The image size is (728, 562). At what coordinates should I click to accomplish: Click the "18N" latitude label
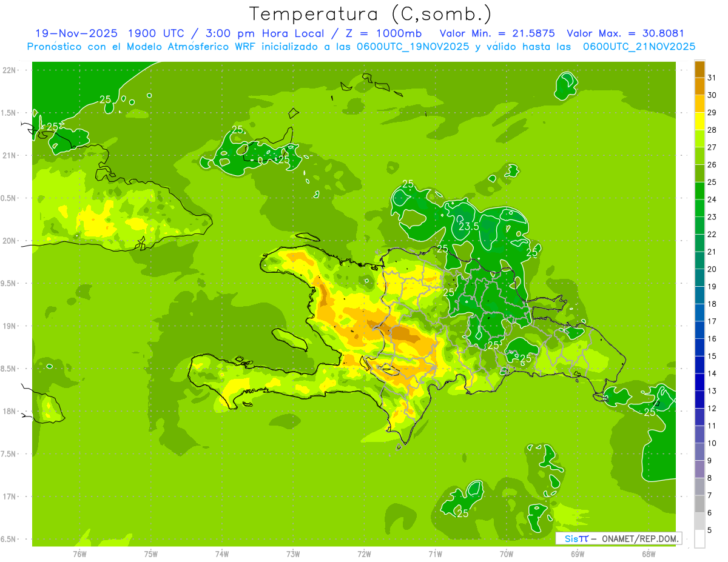point(9,411)
